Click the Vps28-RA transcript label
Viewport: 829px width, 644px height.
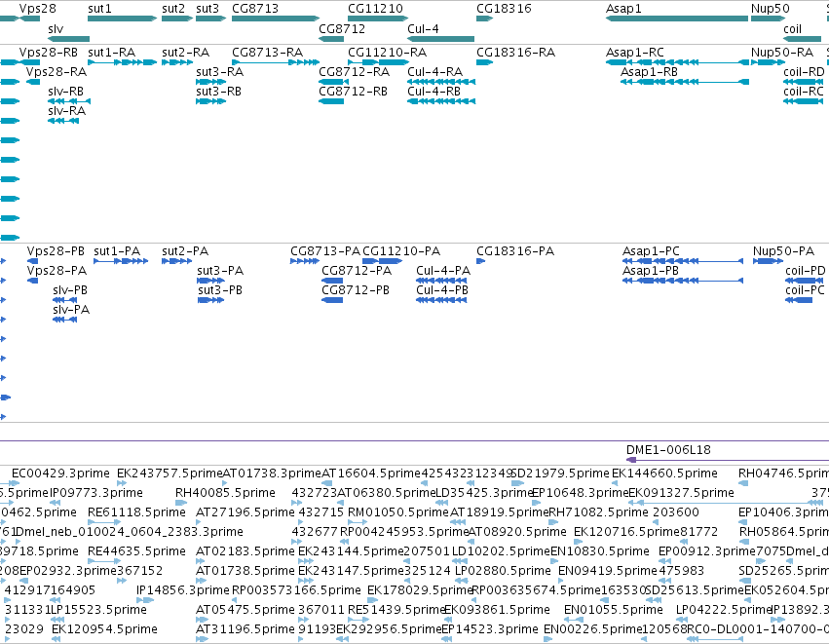coord(57,72)
